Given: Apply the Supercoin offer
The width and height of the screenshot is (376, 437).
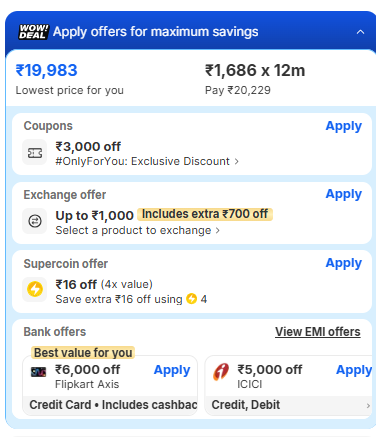Looking at the screenshot, I should 344,263.
